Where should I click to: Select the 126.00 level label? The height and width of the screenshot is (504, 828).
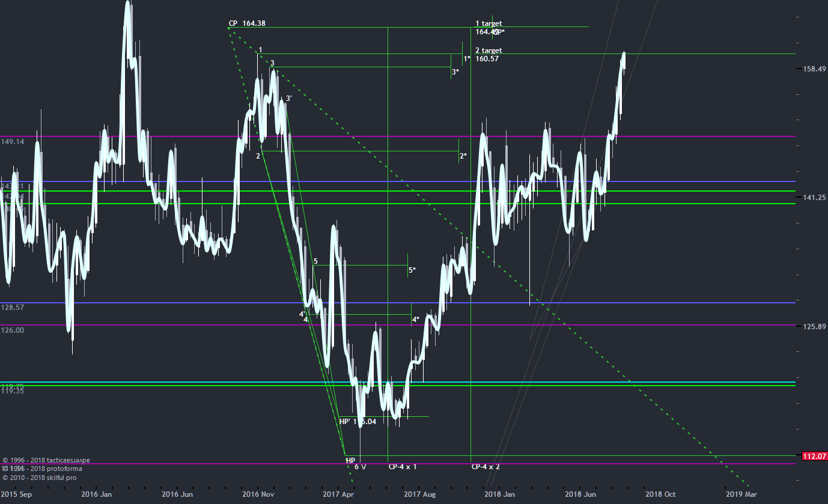pos(13,330)
